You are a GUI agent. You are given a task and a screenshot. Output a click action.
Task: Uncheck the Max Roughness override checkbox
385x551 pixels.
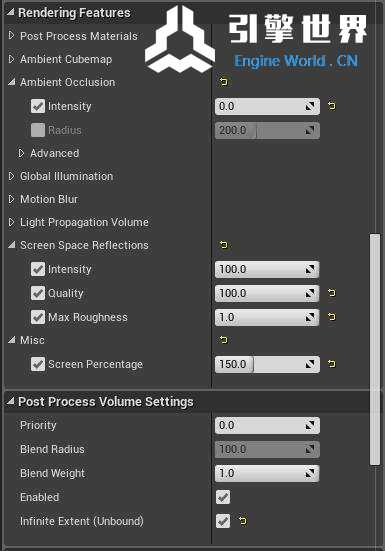(x=38, y=317)
